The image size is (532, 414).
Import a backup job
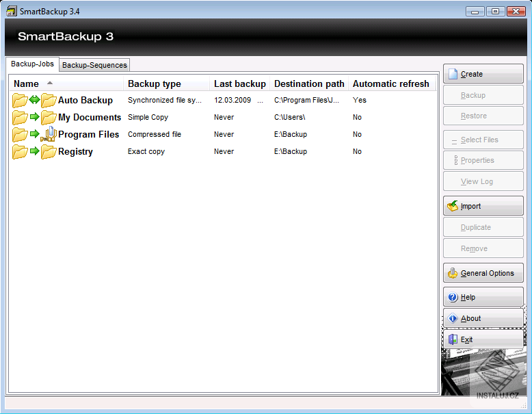[483, 206]
